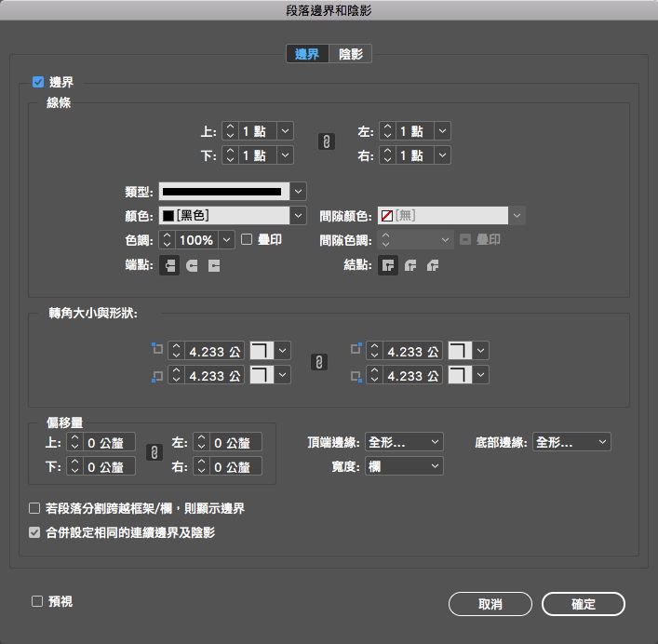Viewport: 658px width, 644px height.
Task: Click the bottom-left corner indicator icon
Action: [157, 376]
